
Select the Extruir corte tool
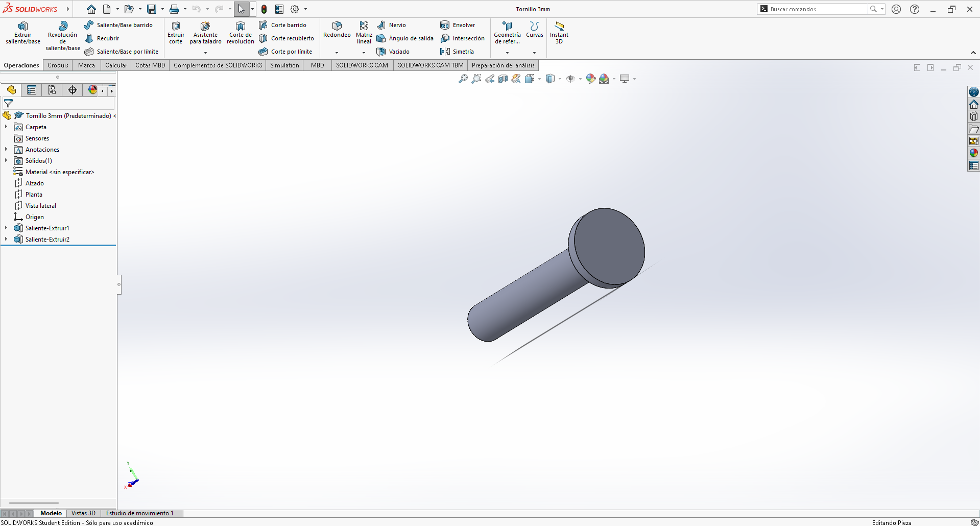[176, 33]
